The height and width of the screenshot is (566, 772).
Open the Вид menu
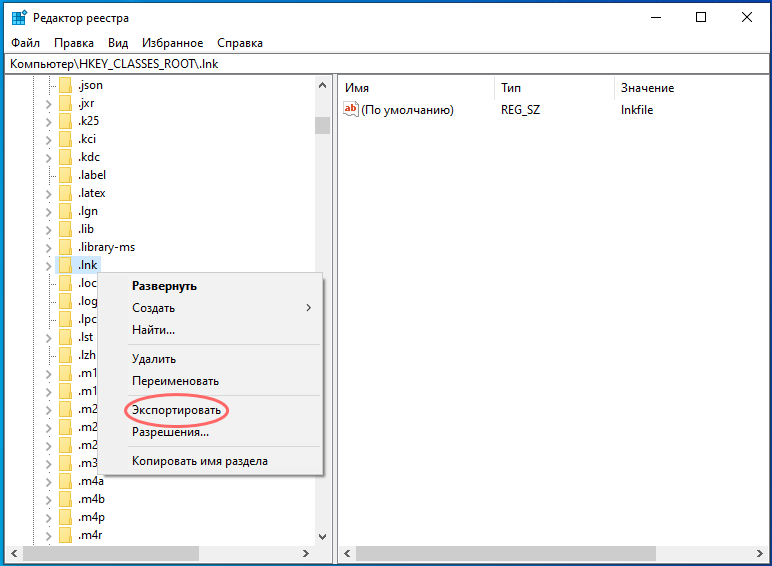click(118, 43)
